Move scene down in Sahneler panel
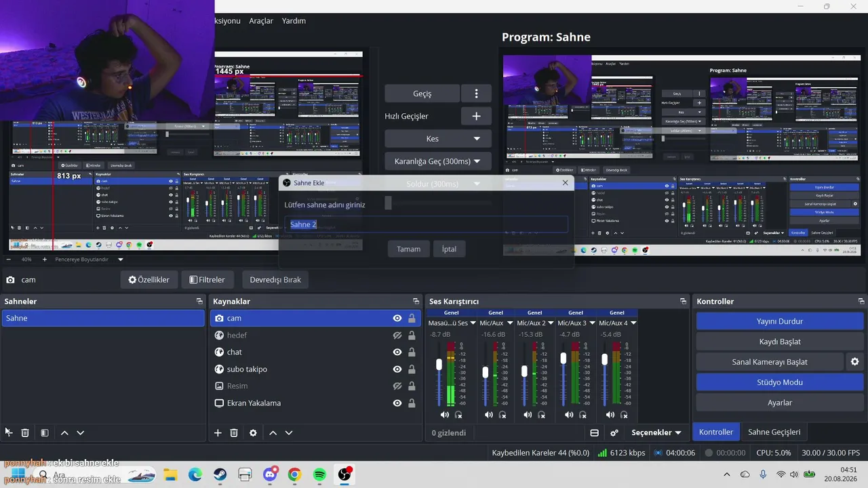 coord(80,432)
